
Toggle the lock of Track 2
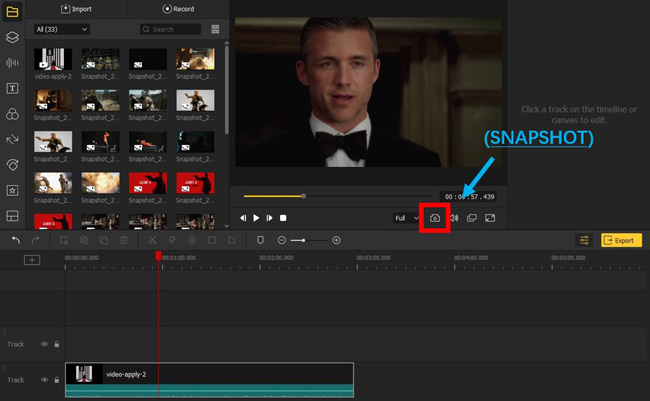click(57, 344)
